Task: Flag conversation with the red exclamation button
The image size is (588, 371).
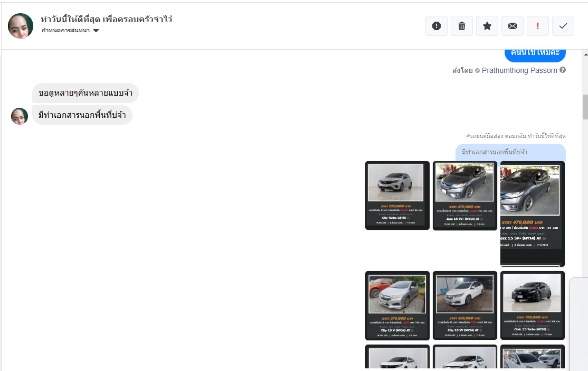Action: 538,26
